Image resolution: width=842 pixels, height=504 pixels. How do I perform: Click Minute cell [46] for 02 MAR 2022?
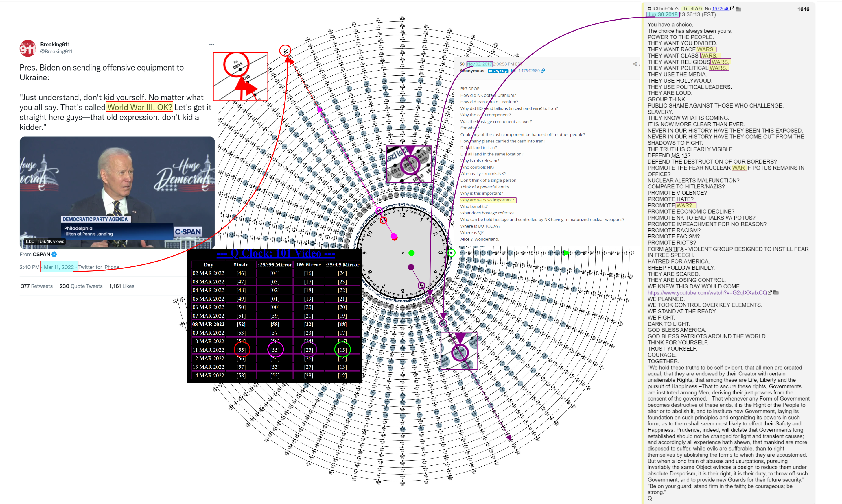coord(241,273)
